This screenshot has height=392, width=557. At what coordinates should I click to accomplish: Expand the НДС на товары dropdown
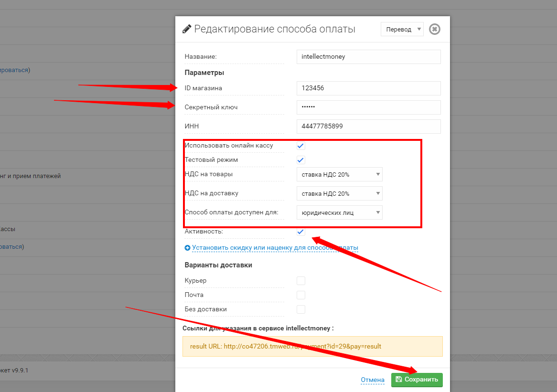click(339, 175)
